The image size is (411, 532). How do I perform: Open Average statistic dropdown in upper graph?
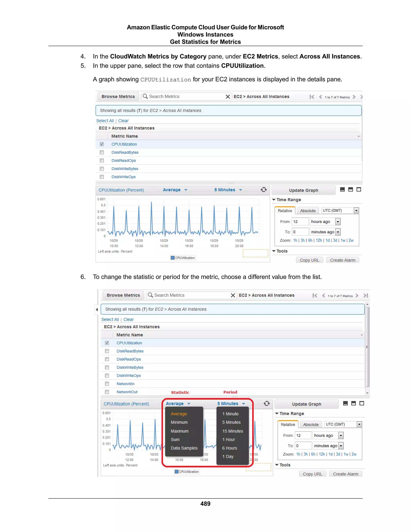click(x=175, y=190)
